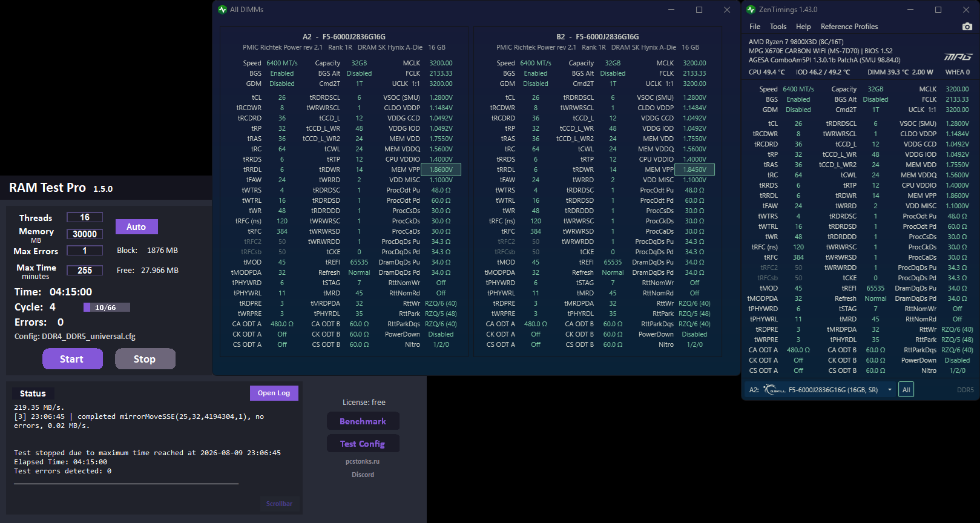
Task: Open the Tools menu in ZenTimings
Action: coord(778,27)
